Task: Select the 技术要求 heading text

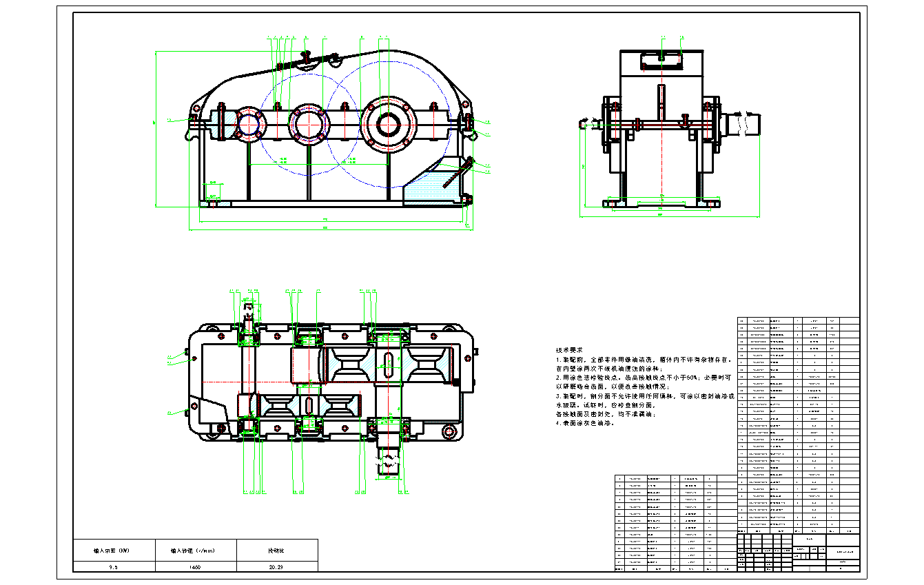Action: point(569,351)
